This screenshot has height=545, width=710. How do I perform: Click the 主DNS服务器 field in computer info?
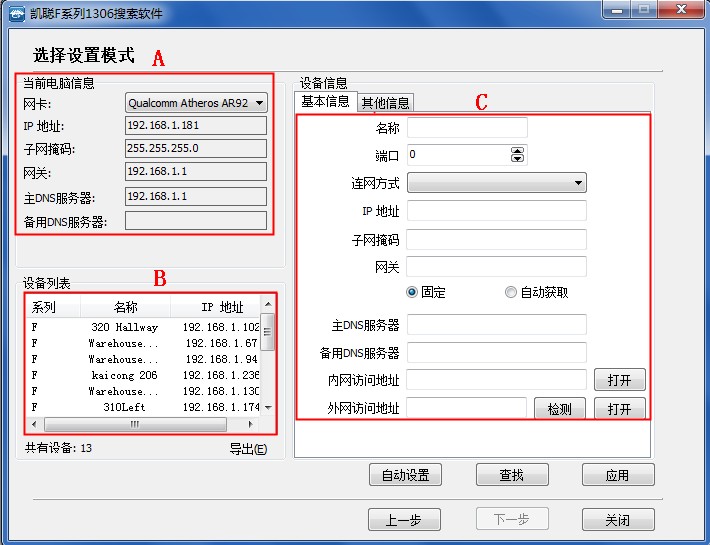[x=196, y=196]
